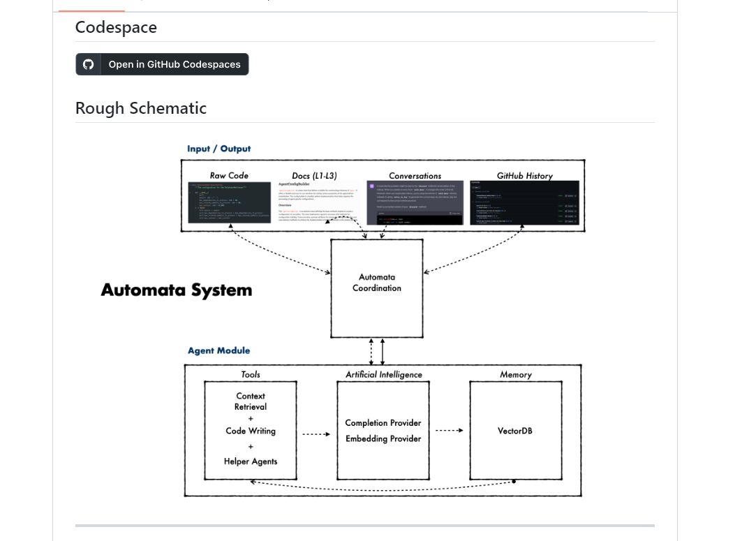Click the Open in GitHub Codespaces button
The image size is (756, 541).
pos(162,64)
